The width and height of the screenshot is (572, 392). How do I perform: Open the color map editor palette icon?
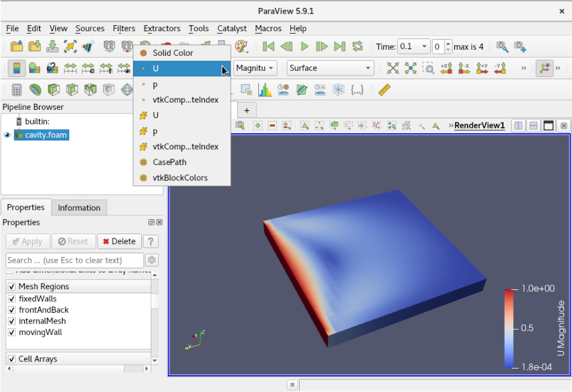coord(239,46)
